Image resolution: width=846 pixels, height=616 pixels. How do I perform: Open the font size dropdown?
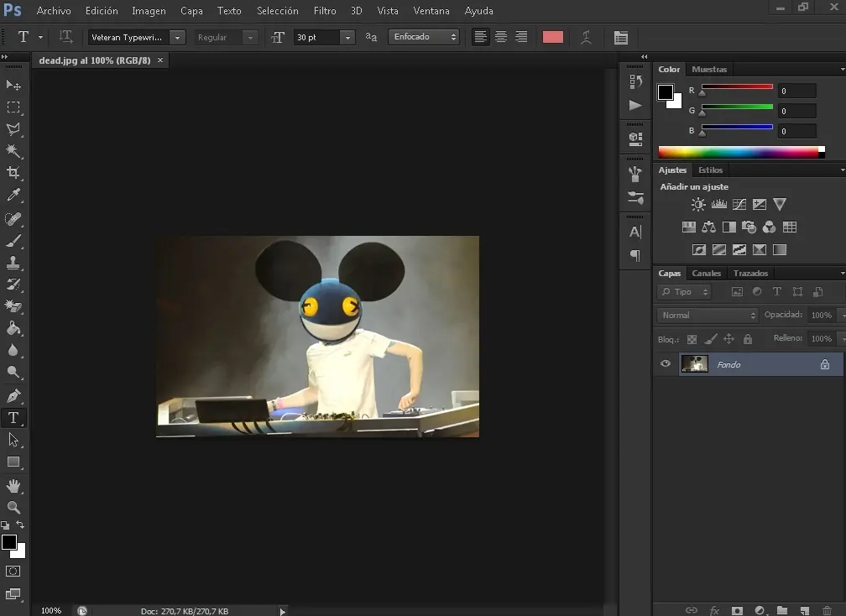[347, 38]
